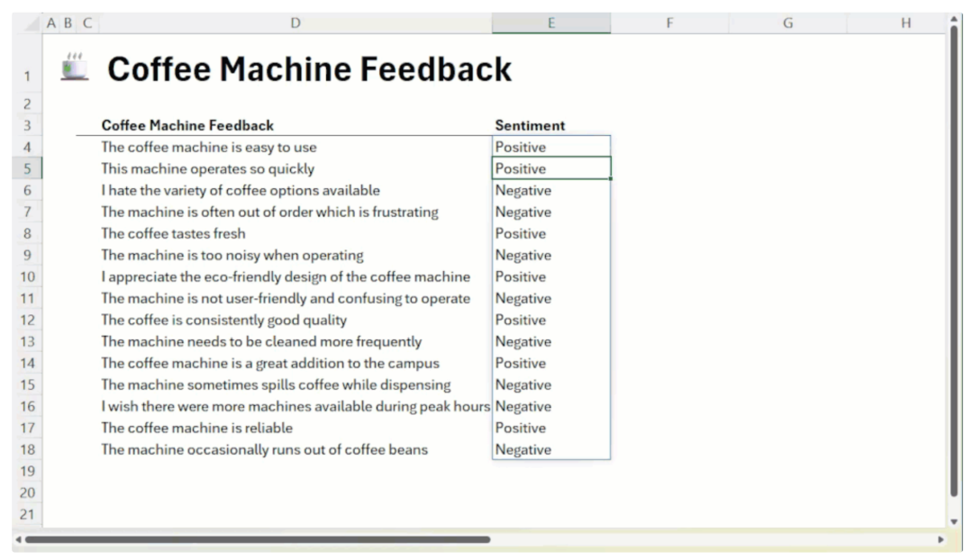The height and width of the screenshot is (560, 973).
Task: Select 'consistently good quality' cell
Action: (x=296, y=320)
